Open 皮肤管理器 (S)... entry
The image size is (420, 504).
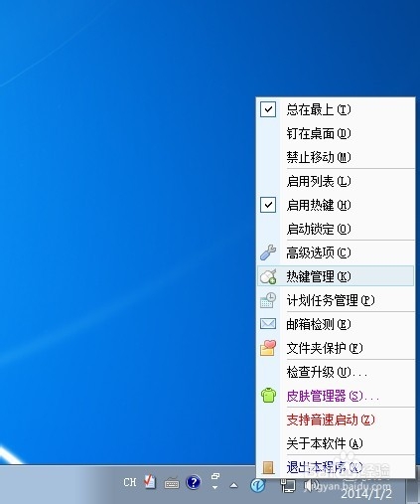pos(336,396)
